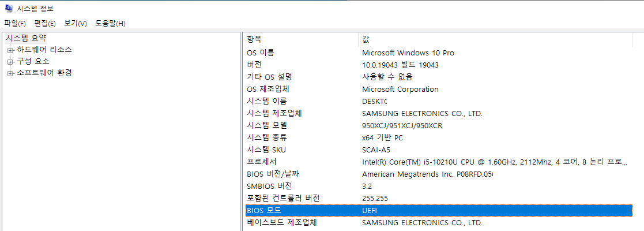This screenshot has width=644, height=231.
Task: Select the 시스템 SKU row
Action: (439, 150)
